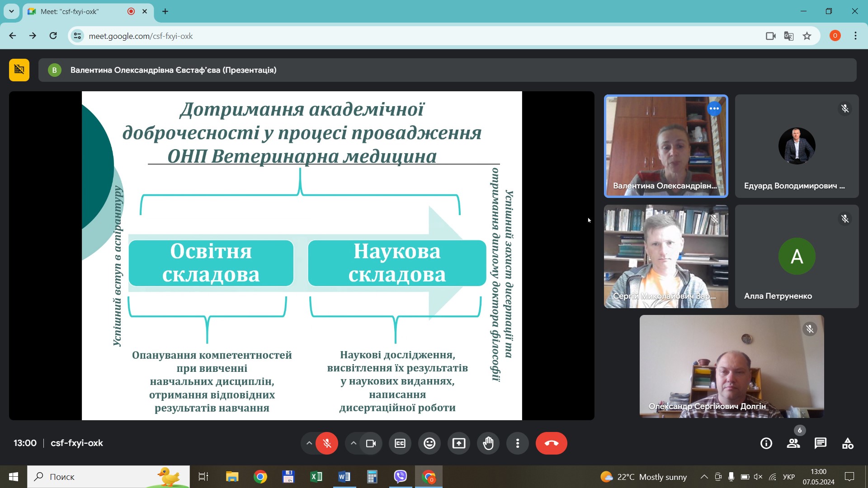Viewport: 868px width, 488px height.
Task: Toggle closed captions button
Action: tap(400, 443)
